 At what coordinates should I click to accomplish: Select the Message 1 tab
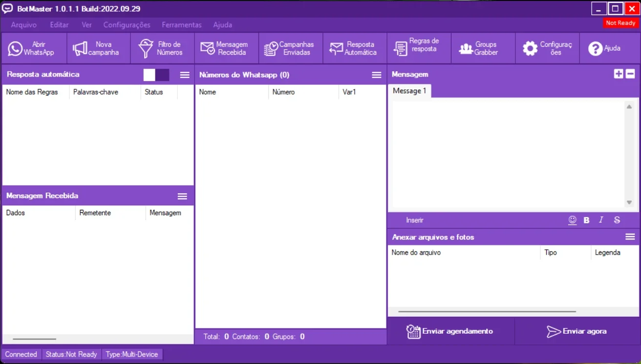point(409,91)
